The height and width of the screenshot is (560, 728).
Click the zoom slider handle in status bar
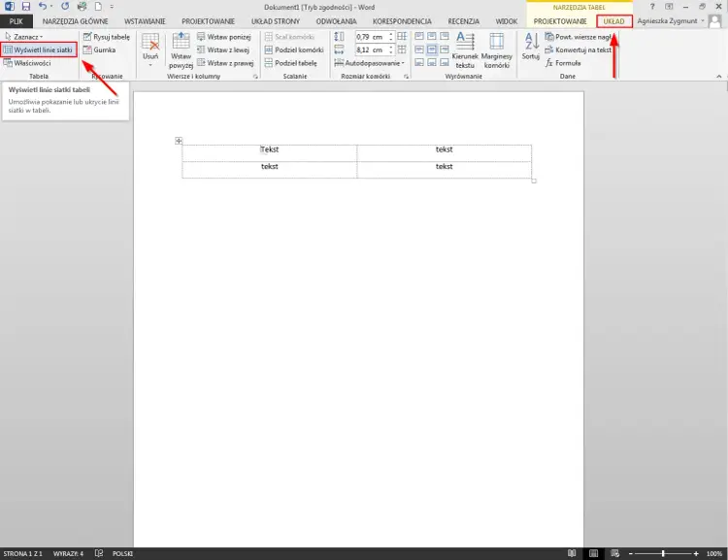coord(663,553)
